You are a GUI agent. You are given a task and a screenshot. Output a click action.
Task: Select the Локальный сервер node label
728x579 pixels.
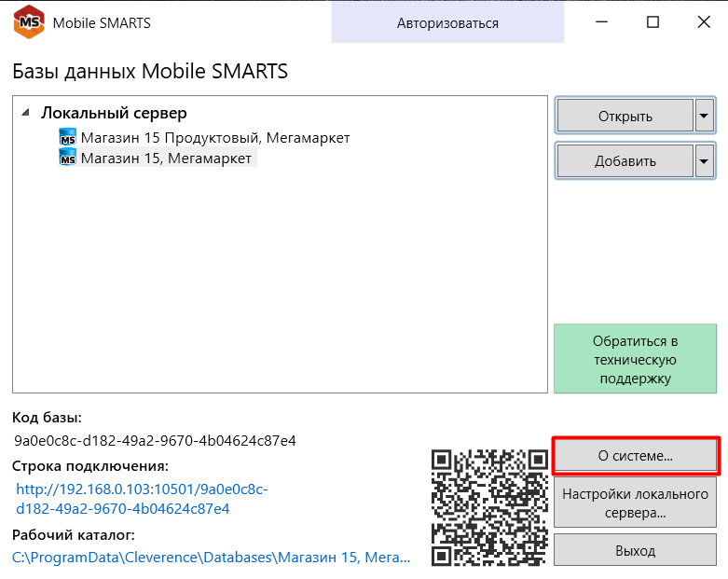[x=114, y=113]
